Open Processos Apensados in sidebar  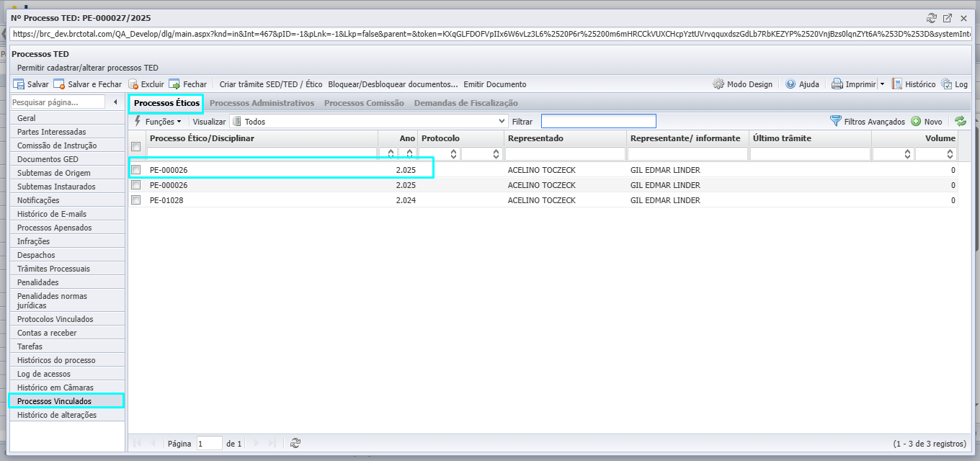click(x=67, y=228)
